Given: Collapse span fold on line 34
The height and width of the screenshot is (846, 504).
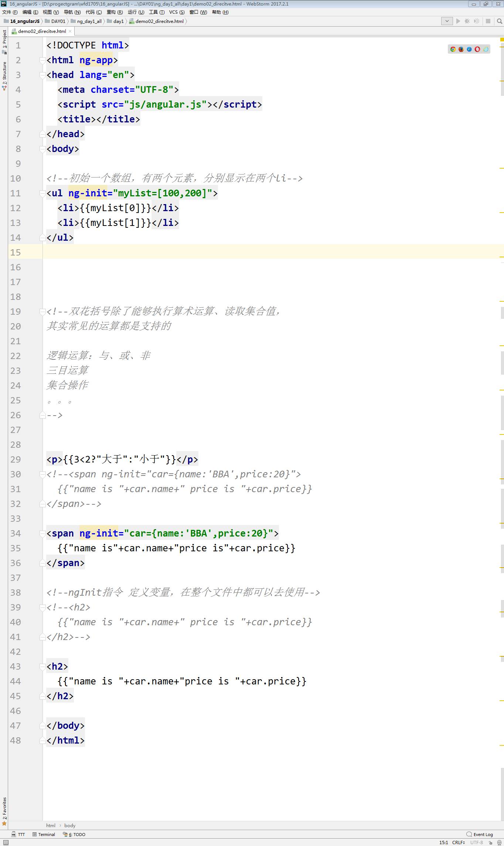Looking at the screenshot, I should [42, 534].
